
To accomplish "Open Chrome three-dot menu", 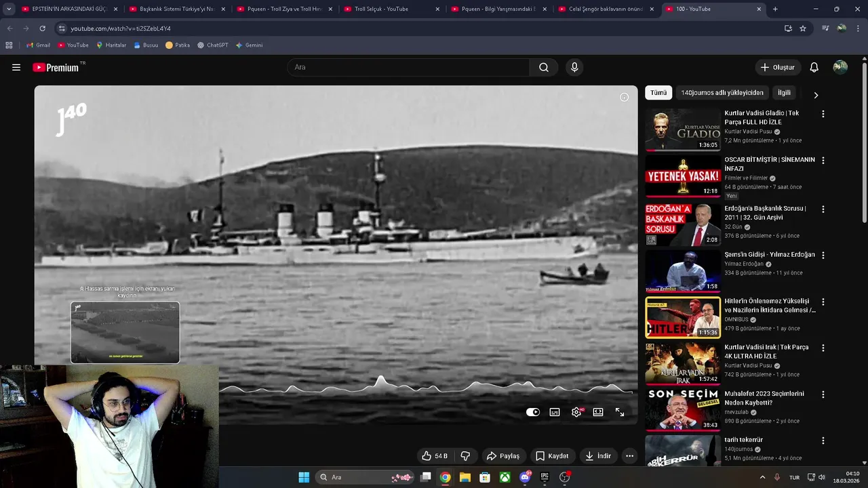I will (x=857, y=28).
